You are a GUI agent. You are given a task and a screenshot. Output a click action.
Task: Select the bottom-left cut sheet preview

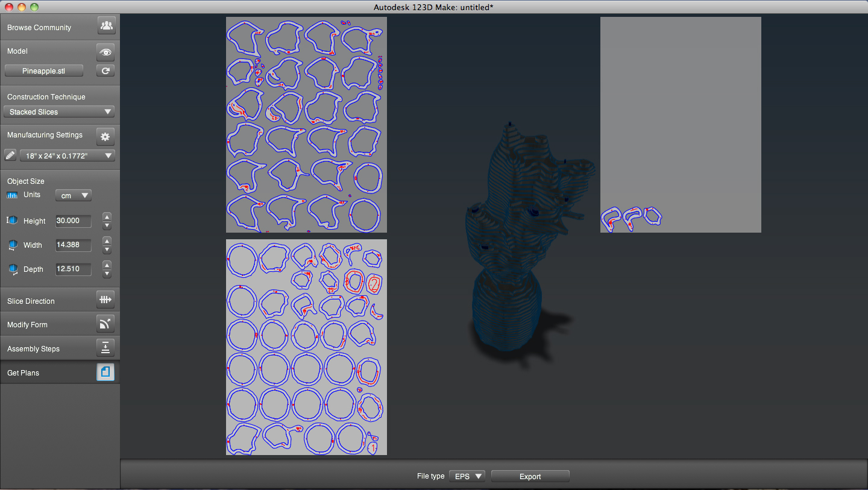click(306, 347)
